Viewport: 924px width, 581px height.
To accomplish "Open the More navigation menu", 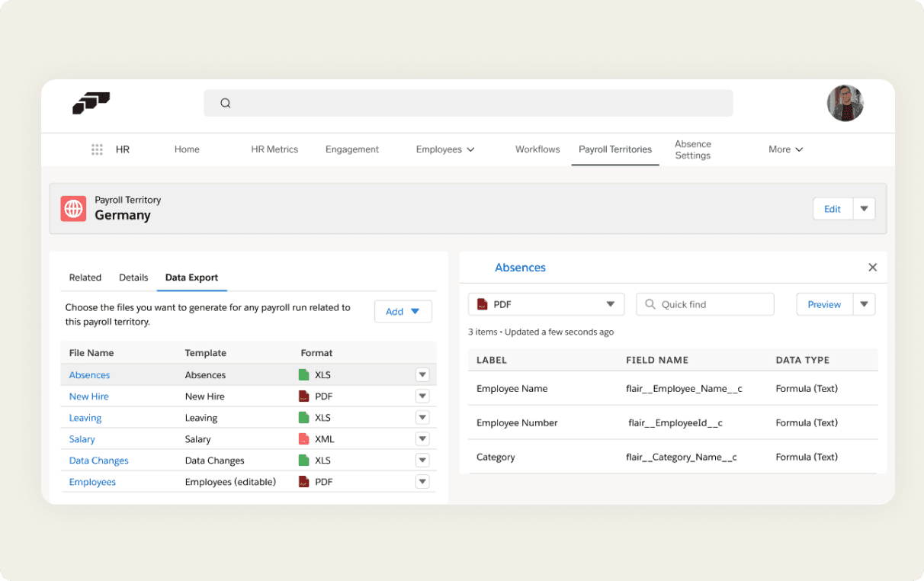I will pos(786,149).
